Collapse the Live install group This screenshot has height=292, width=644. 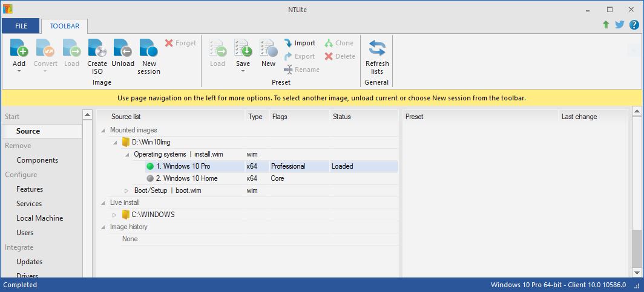coord(103,203)
